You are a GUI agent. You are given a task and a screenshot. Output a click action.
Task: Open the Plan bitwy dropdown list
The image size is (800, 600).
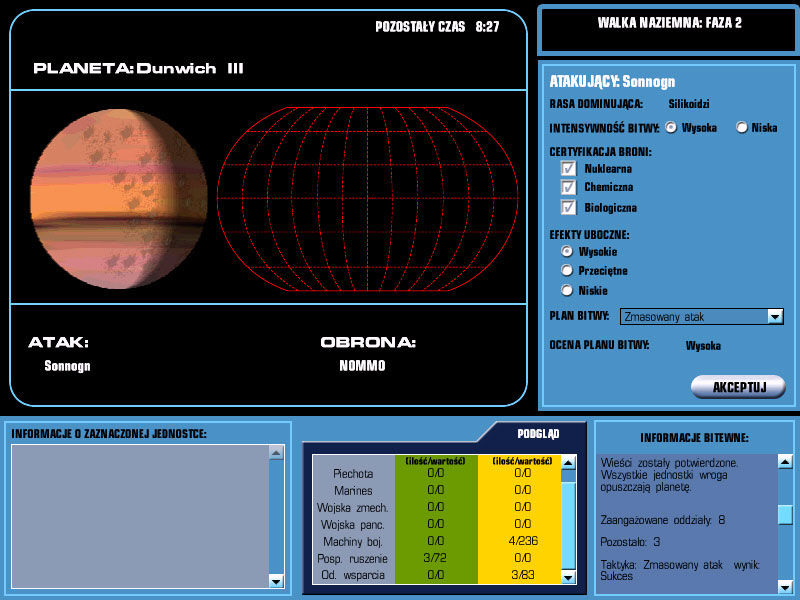point(775,317)
